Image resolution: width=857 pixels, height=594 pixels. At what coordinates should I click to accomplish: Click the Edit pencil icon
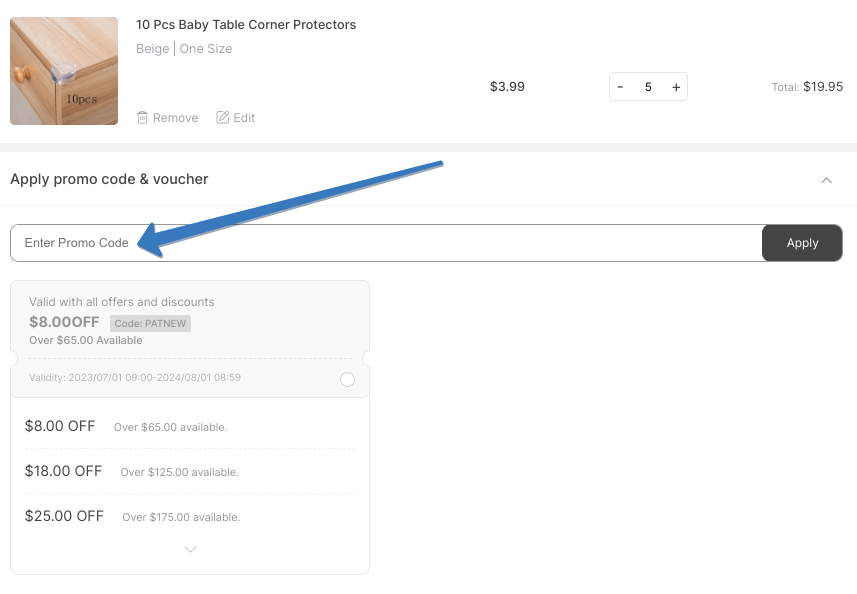pyautogui.click(x=223, y=117)
